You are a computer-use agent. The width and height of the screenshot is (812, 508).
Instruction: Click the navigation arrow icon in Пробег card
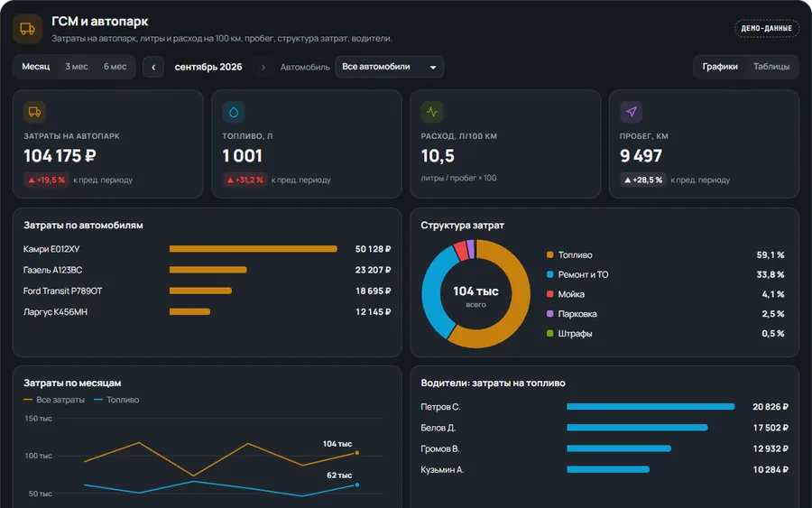[631, 112]
